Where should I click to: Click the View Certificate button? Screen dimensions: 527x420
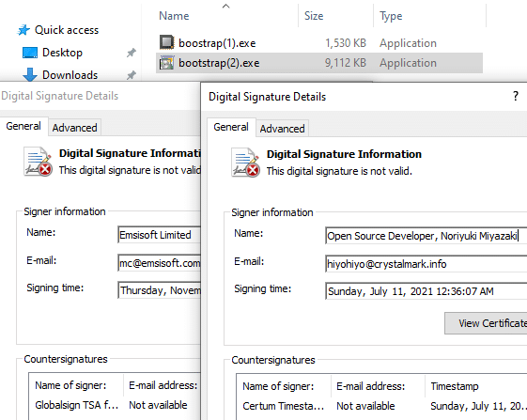(x=486, y=323)
